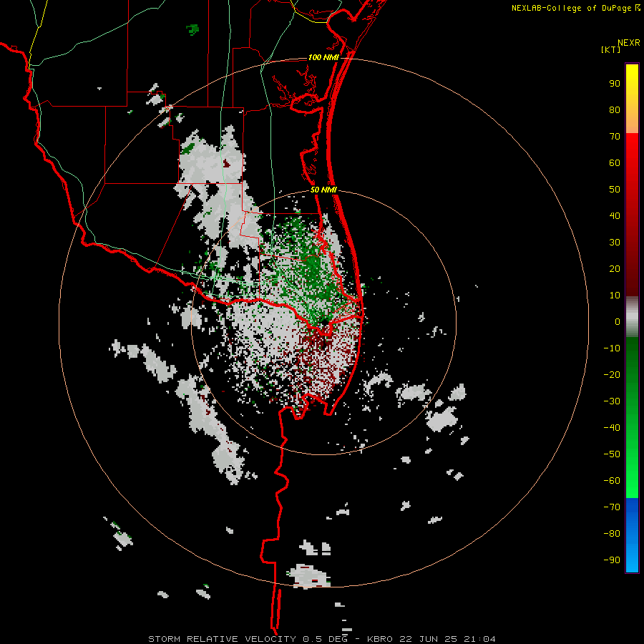Click the 50 NMI range ring label
The height and width of the screenshot is (644, 644).
[323, 190]
